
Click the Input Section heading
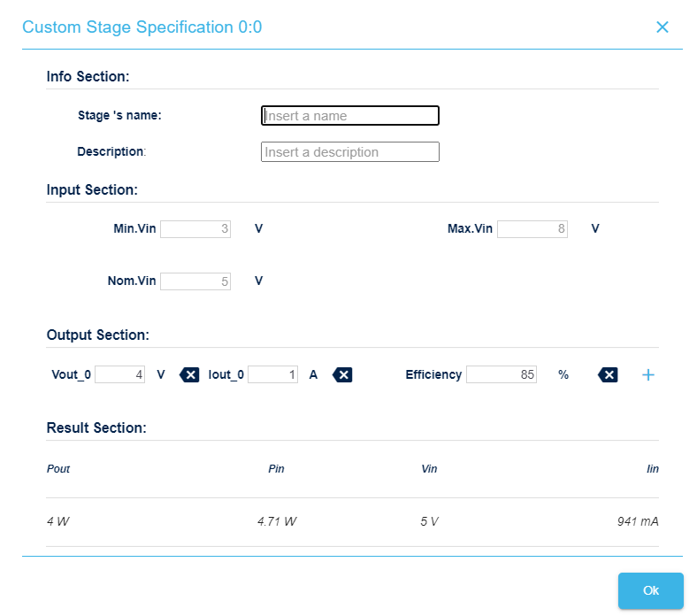[x=92, y=190]
